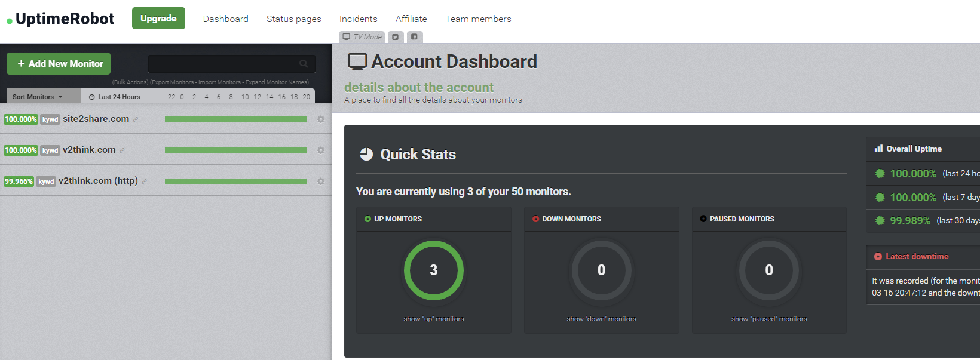Click the Latest downtime red icon
The width and height of the screenshot is (980, 360).
(878, 257)
